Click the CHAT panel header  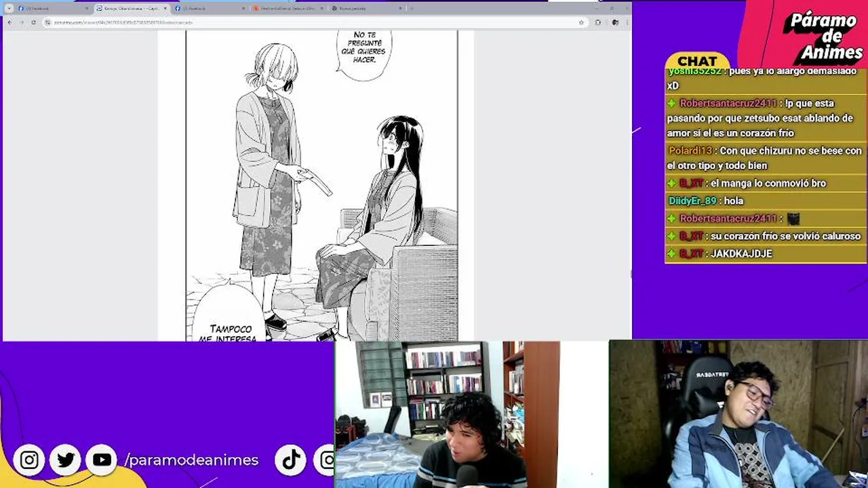[x=697, y=61]
